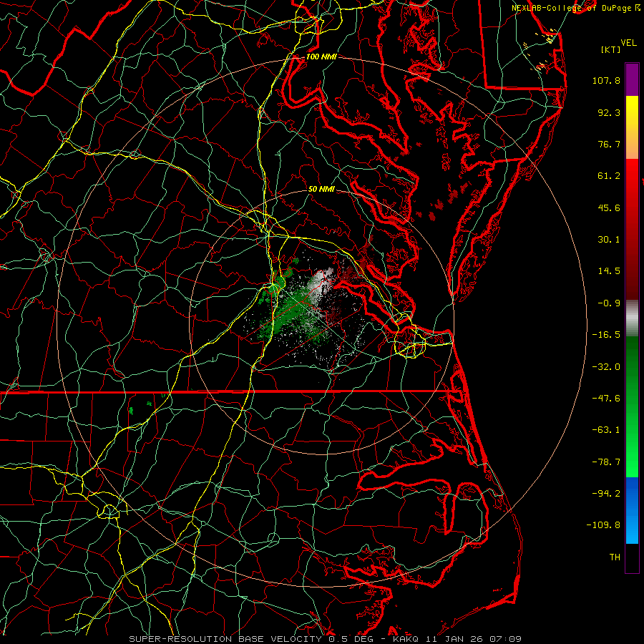The width and height of the screenshot is (644, 644).
Task: Click the -47.6 legend value
Action: click(606, 399)
